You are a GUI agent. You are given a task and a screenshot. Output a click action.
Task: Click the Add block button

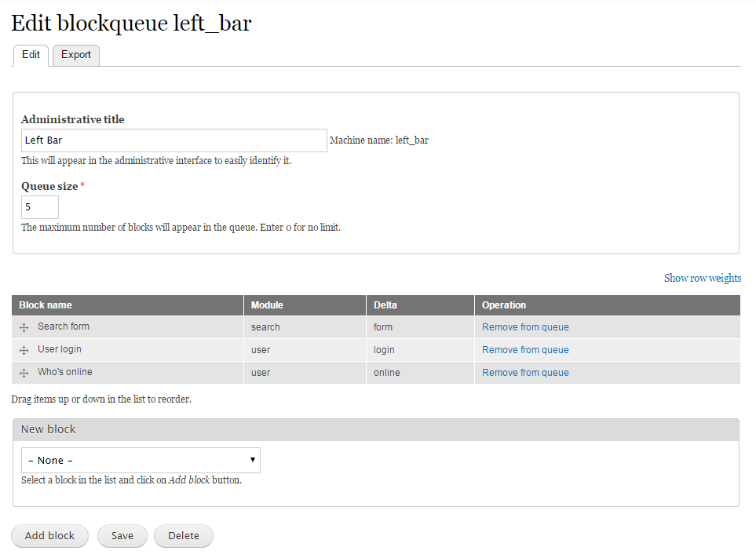pos(49,536)
